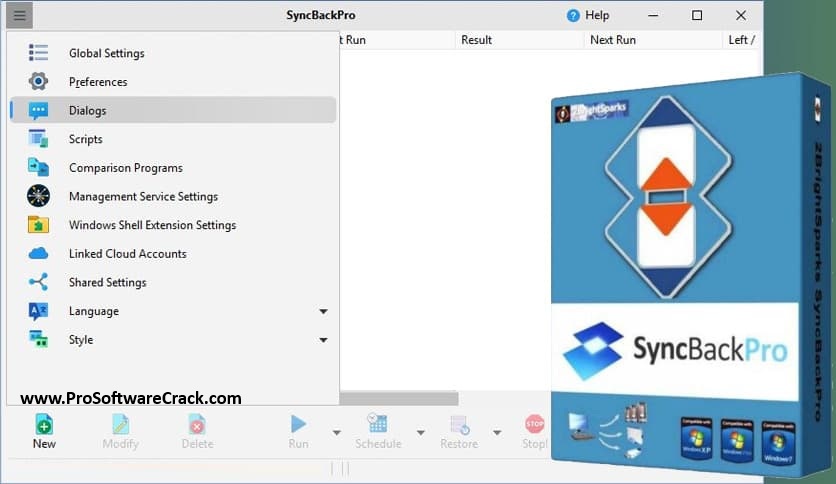The height and width of the screenshot is (484, 836).
Task: Click the Comparison Programs icon
Action: 38,167
